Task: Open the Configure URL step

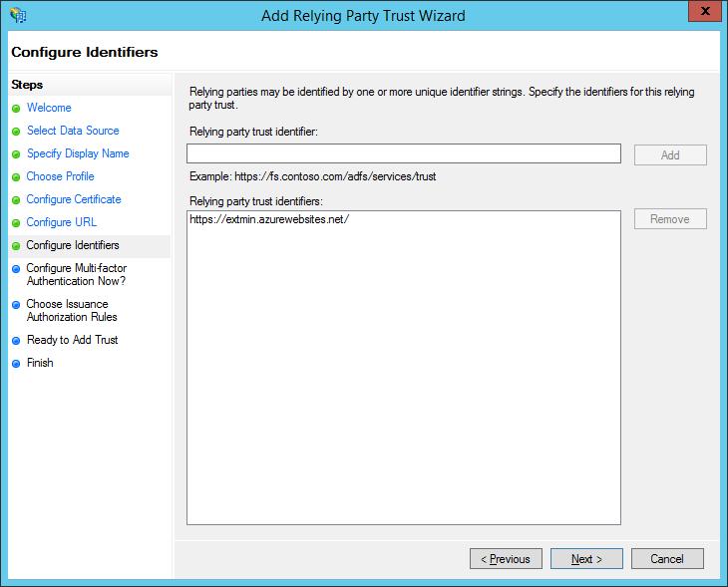Action: click(x=62, y=222)
